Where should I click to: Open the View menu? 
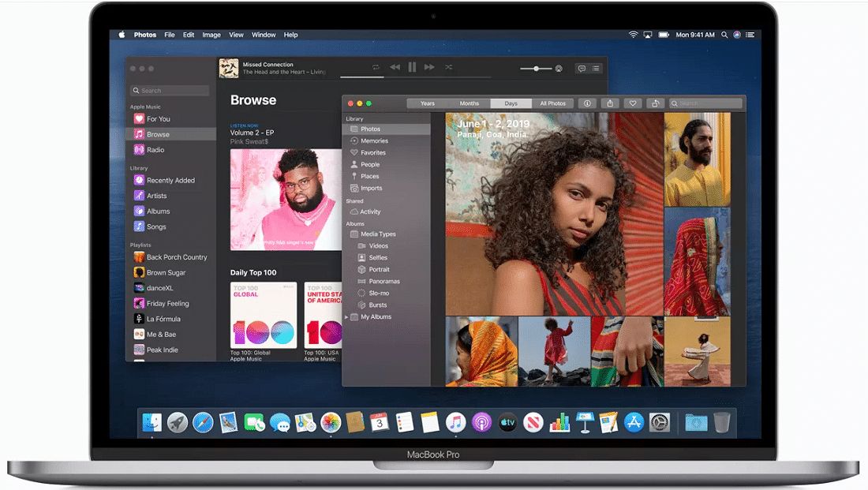(x=237, y=35)
